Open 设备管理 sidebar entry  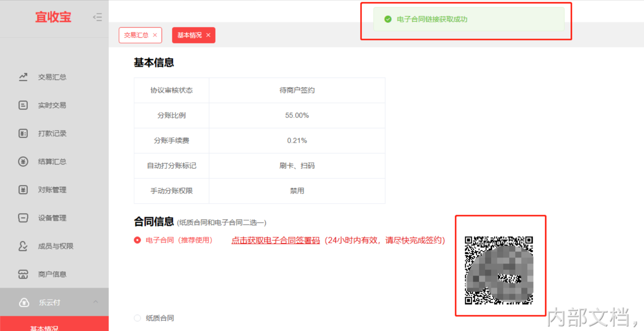click(x=52, y=218)
